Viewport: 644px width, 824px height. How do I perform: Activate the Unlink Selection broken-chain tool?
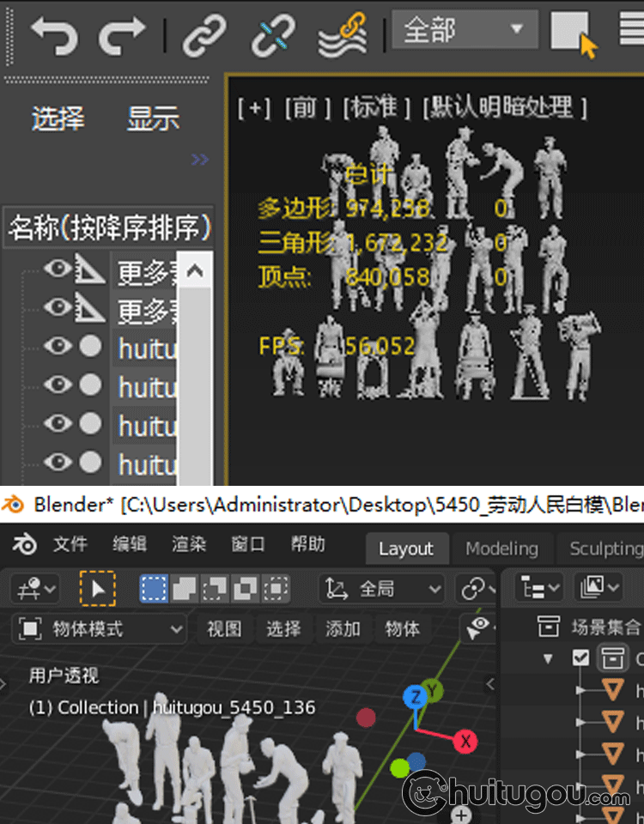pyautogui.click(x=273, y=35)
